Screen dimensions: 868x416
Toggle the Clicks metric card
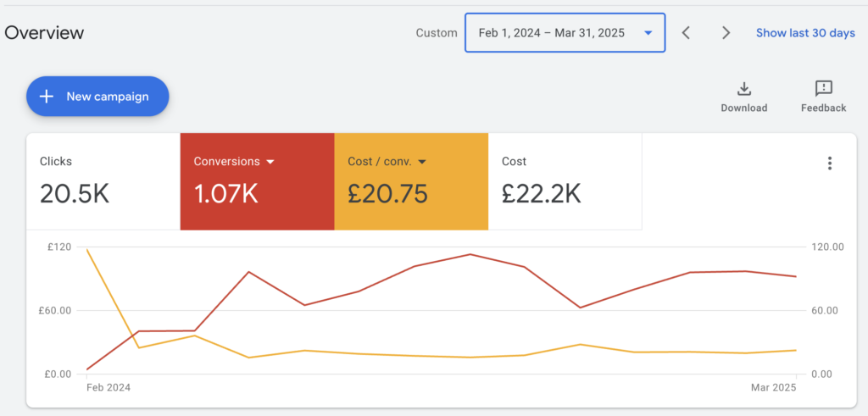coord(102,181)
